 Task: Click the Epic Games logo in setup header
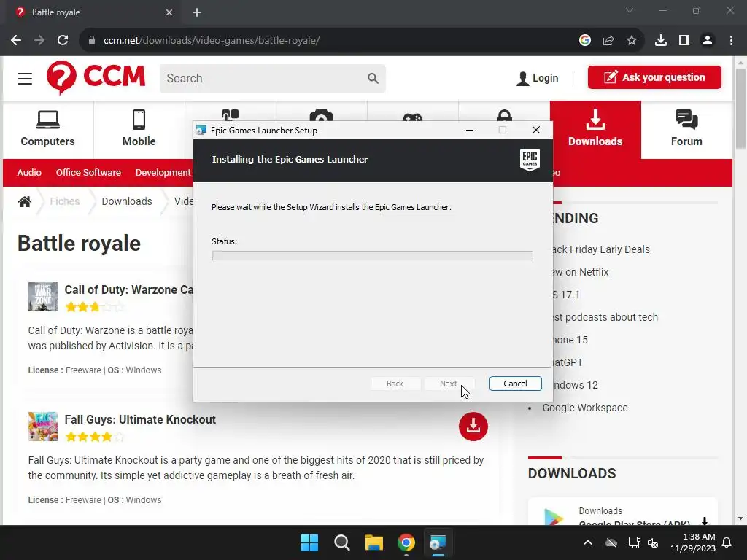tap(530, 160)
